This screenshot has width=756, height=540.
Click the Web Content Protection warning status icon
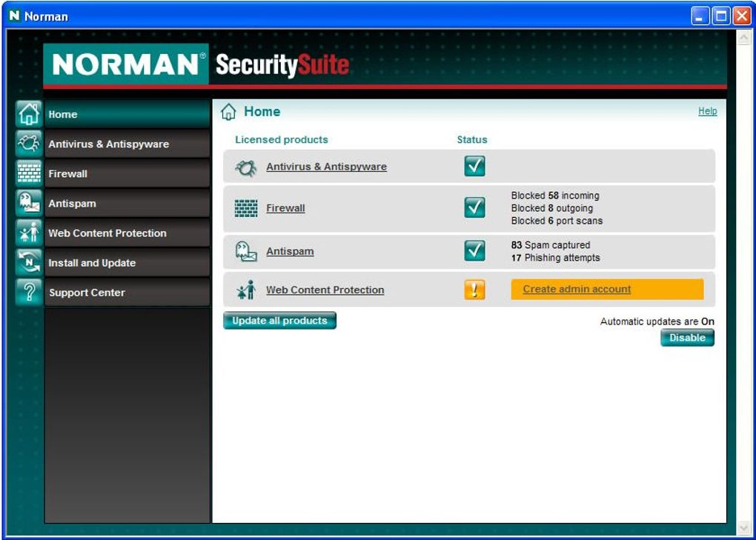(x=474, y=290)
